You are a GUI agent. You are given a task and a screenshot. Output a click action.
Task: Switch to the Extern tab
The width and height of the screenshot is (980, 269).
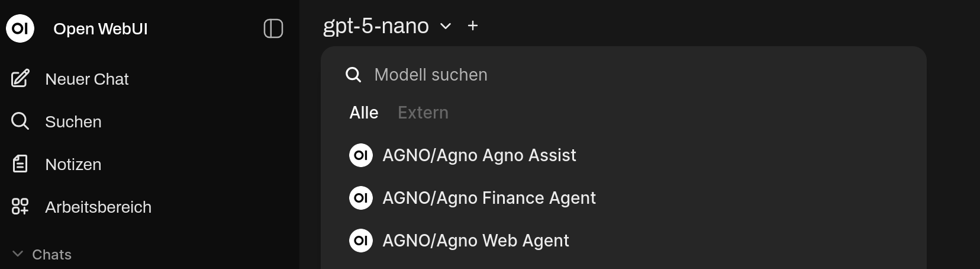point(423,113)
